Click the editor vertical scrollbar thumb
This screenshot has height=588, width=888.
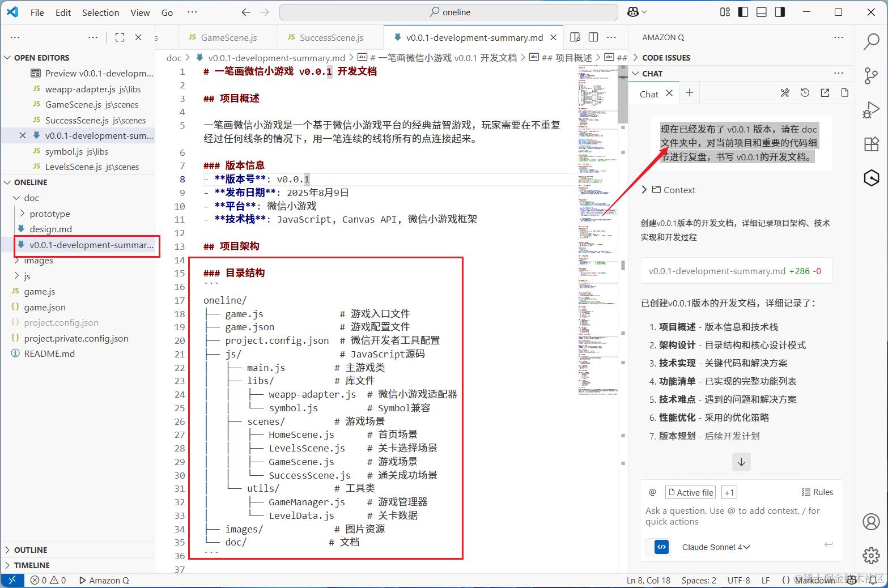pyautogui.click(x=622, y=94)
